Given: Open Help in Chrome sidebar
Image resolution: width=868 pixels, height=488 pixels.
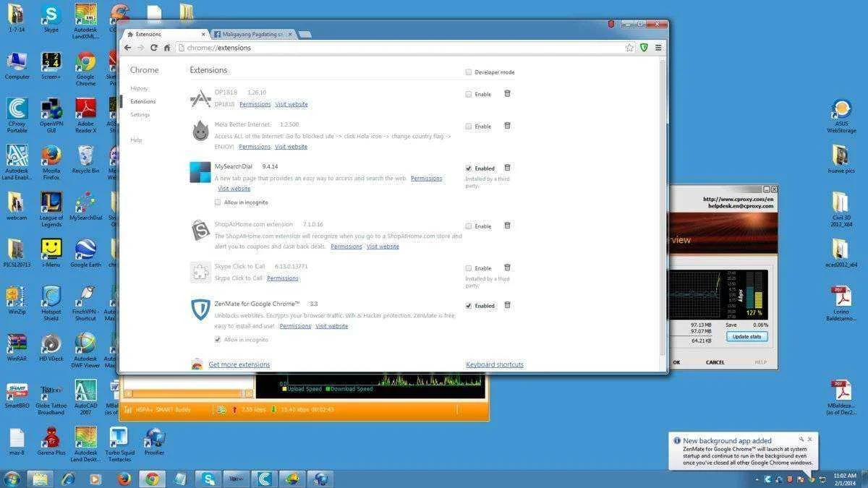Looking at the screenshot, I should [136, 140].
